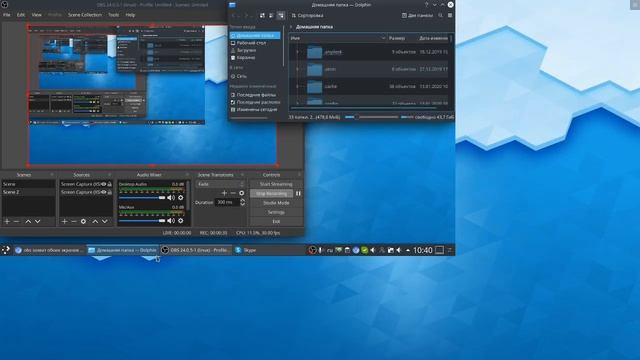Click the arrow before Домашняя папка breadcrumb
640x360 pixels.
(x=291, y=27)
